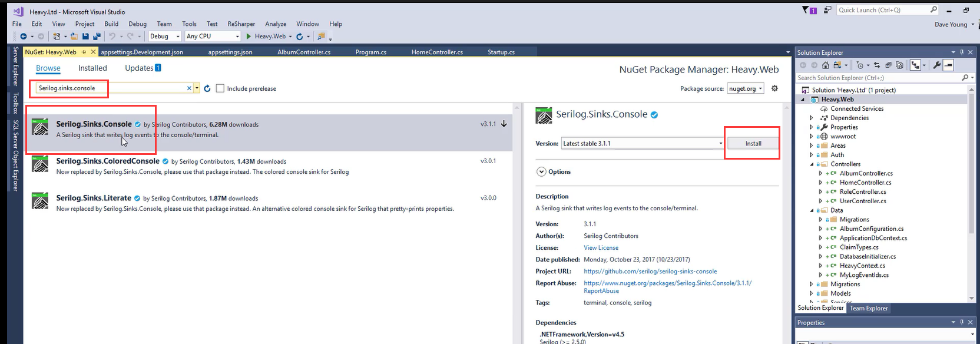Switch to the Updates tab
Screen dimensions: 980x344
(x=143, y=68)
